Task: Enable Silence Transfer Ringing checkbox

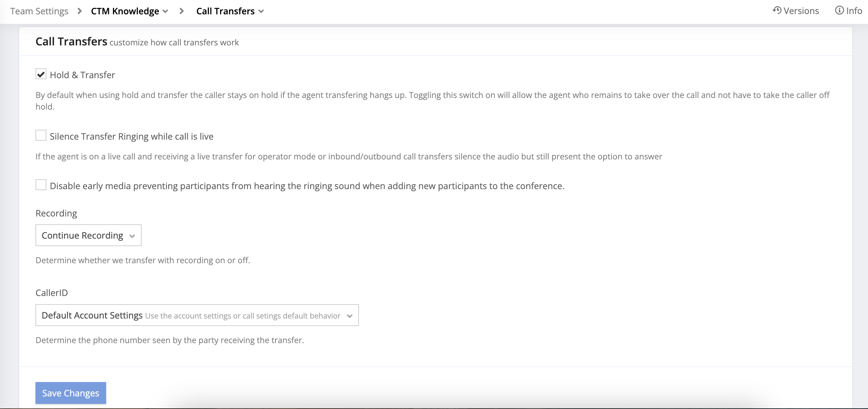Action: click(x=41, y=136)
